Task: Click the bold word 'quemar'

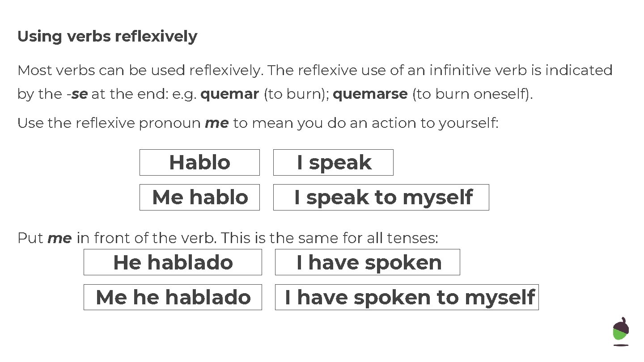Action: coord(230,94)
